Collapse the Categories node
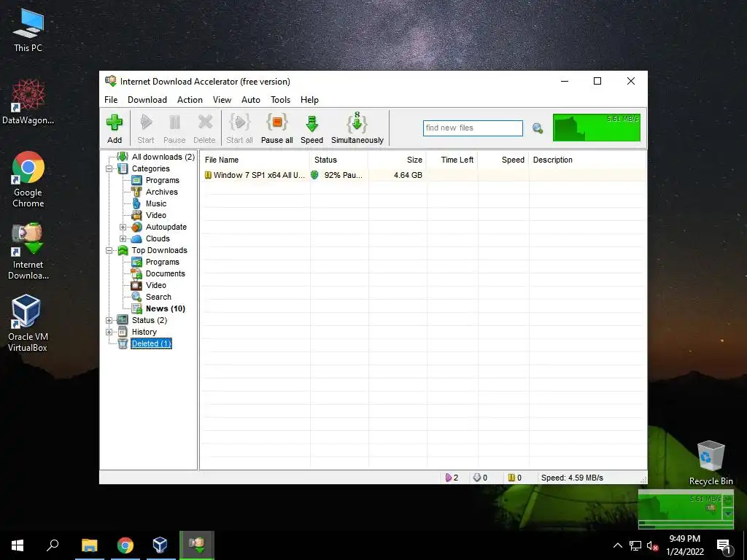 point(109,168)
